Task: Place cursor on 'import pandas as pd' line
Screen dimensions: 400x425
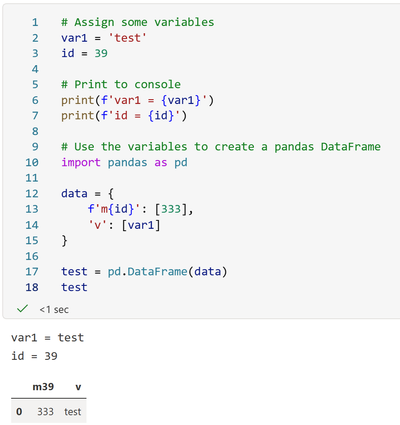Action: [124, 163]
